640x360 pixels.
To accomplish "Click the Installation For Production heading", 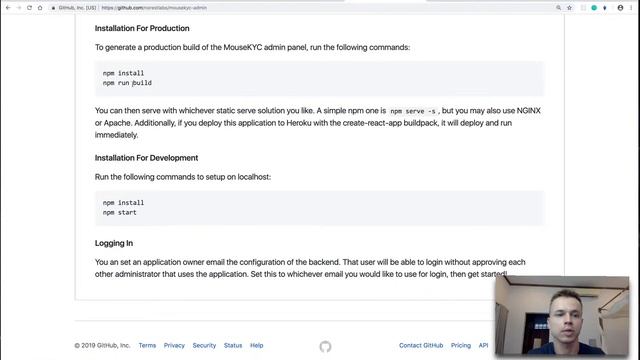I will click(x=142, y=28).
